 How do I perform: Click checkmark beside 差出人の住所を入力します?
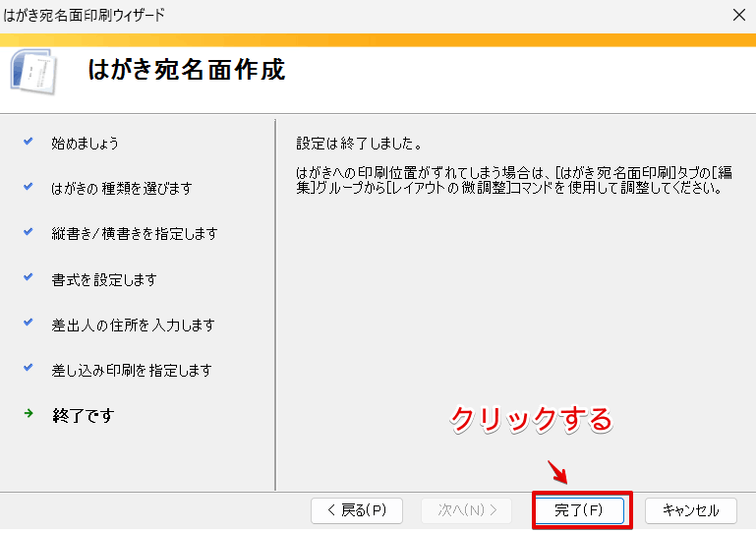tap(28, 323)
